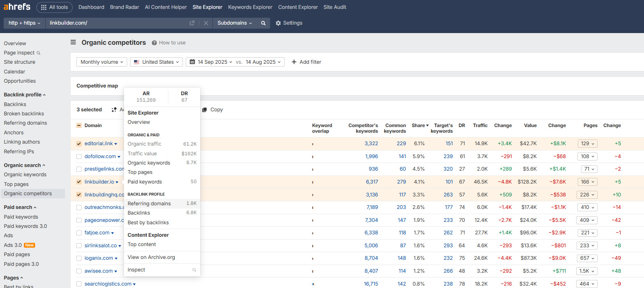Click the Competitive map heading

(97, 86)
